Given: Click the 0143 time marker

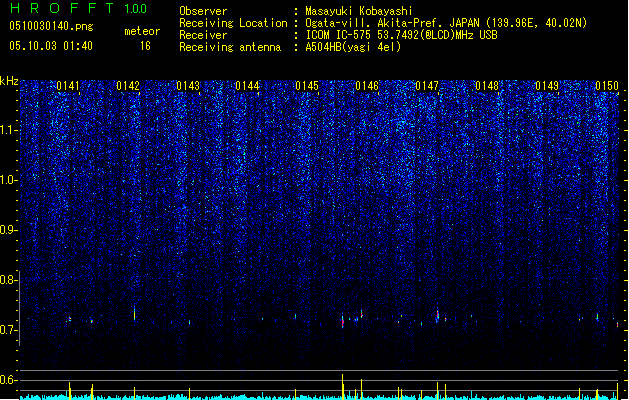Looking at the screenshot, I should 188,86.
